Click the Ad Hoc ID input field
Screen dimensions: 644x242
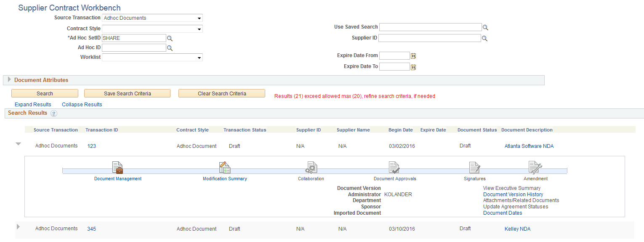pyautogui.click(x=133, y=47)
